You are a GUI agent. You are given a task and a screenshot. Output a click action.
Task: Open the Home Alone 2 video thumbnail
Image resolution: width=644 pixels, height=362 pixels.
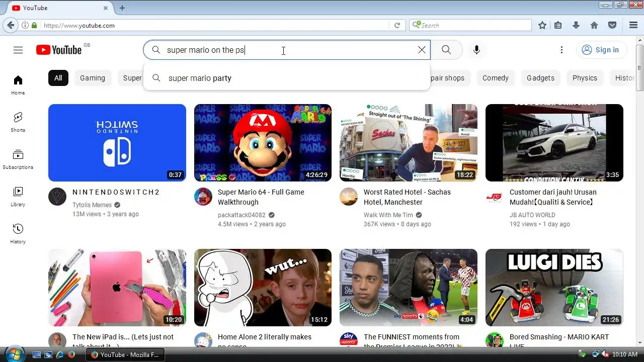pos(263,288)
